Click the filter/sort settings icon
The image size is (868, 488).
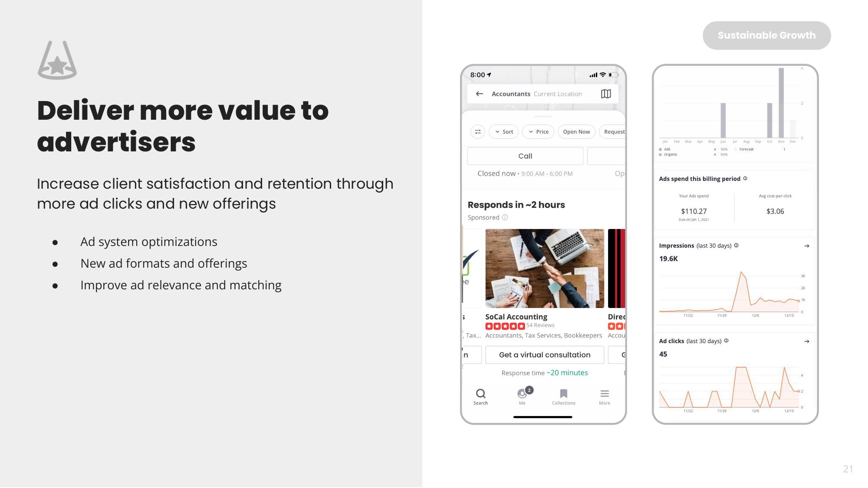click(477, 131)
